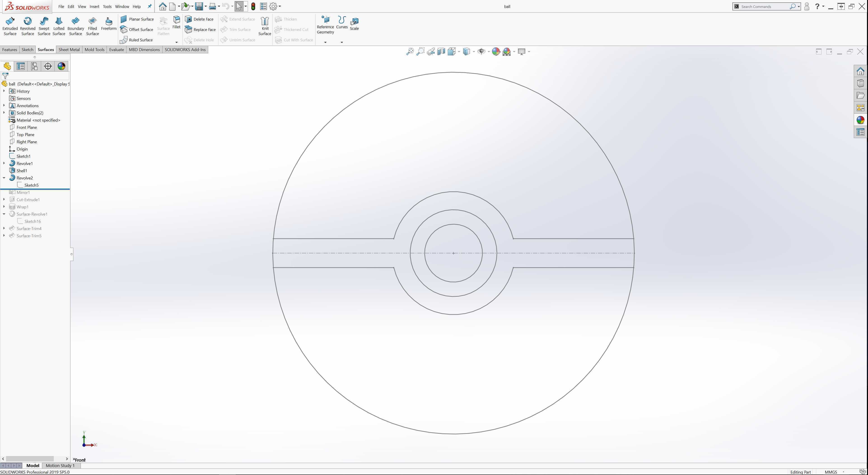868x475 pixels.
Task: Click the Planar Surface tool
Action: [137, 19]
